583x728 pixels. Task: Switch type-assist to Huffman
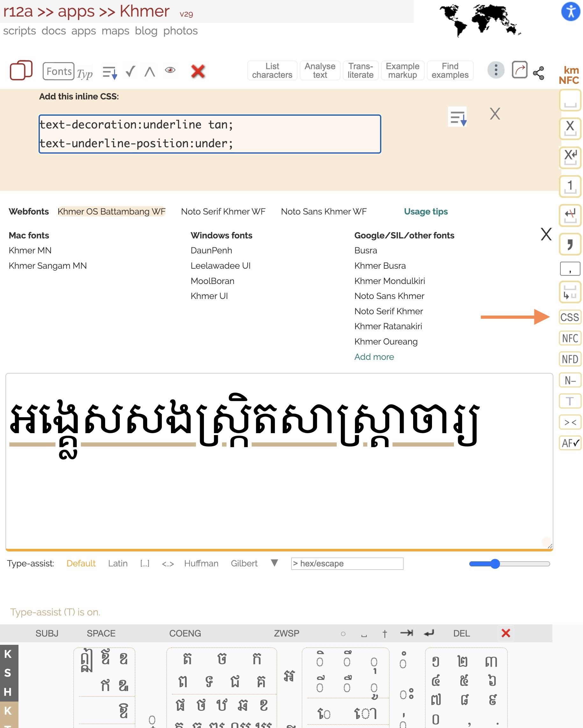201,563
